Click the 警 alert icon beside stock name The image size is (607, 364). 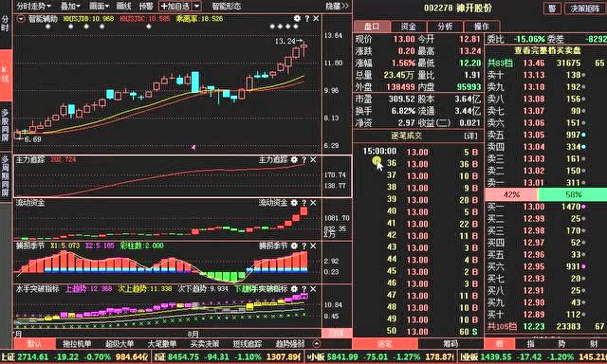pos(552,9)
